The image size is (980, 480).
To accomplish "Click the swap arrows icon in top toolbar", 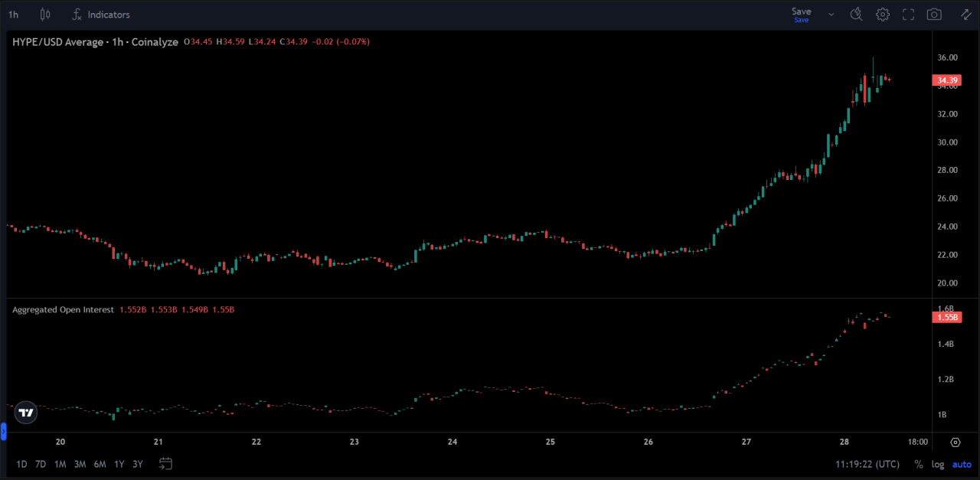I will point(965,15).
